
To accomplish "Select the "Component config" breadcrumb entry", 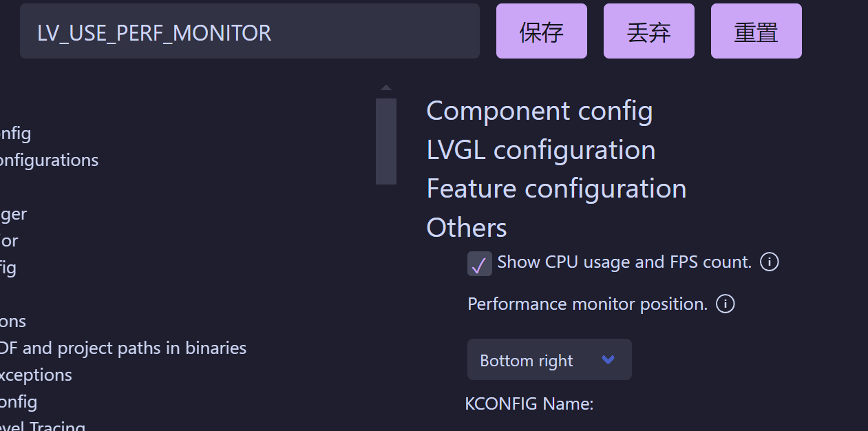I will 540,110.
